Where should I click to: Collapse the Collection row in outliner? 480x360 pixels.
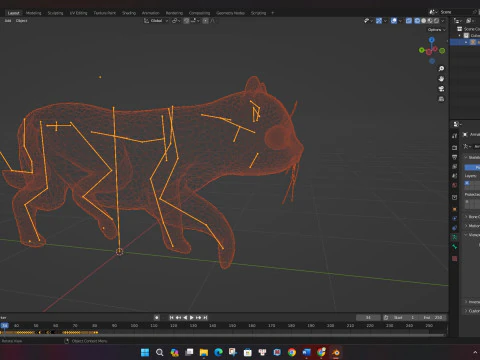pyautogui.click(x=460, y=35)
